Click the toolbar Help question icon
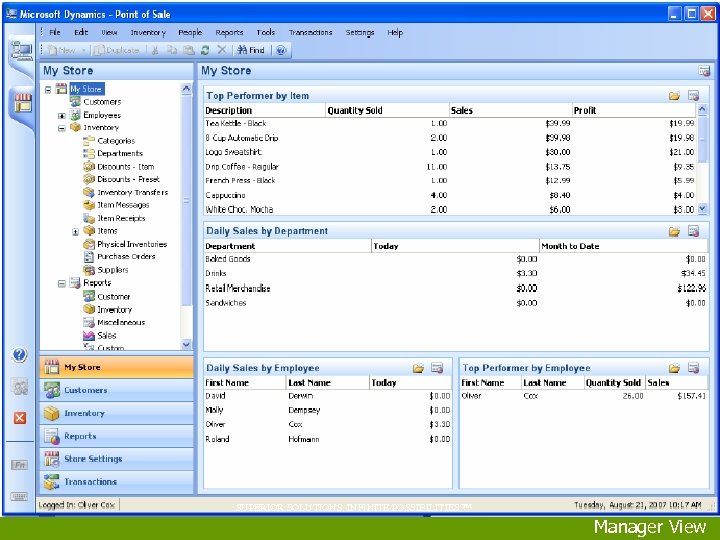 click(x=281, y=50)
